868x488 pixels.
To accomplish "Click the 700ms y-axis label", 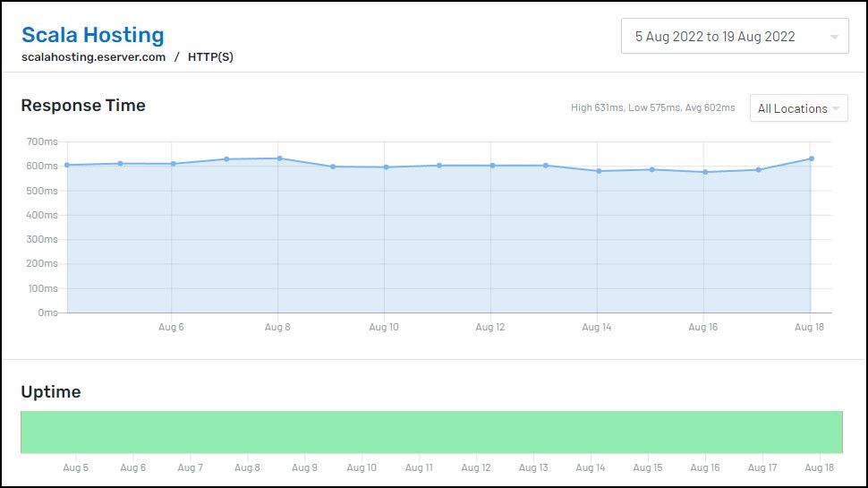I will (x=42, y=141).
